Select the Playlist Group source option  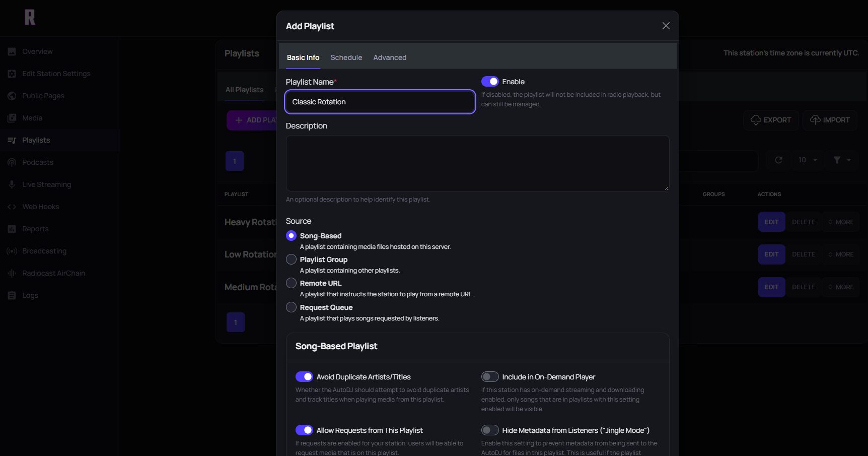(291, 259)
